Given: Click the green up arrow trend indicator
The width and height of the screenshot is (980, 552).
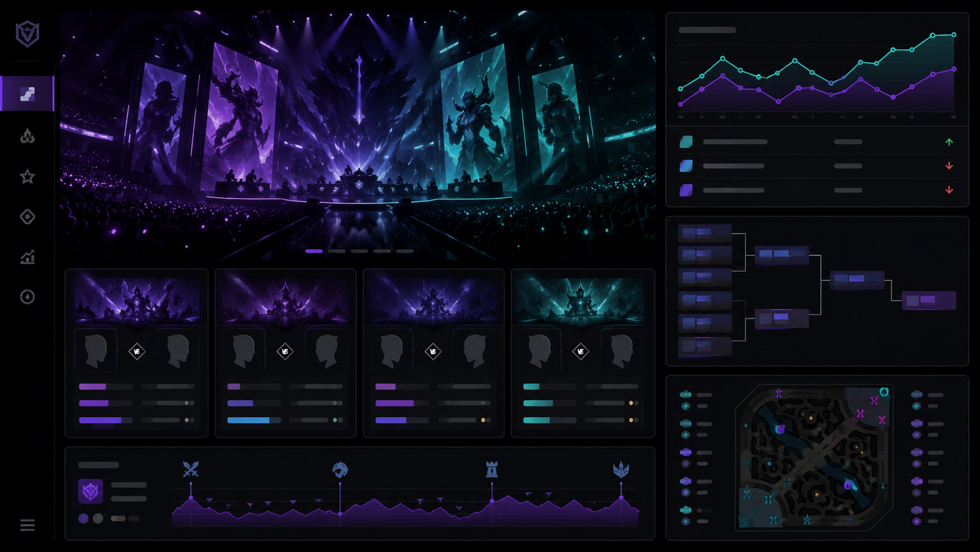Looking at the screenshot, I should point(949,142).
